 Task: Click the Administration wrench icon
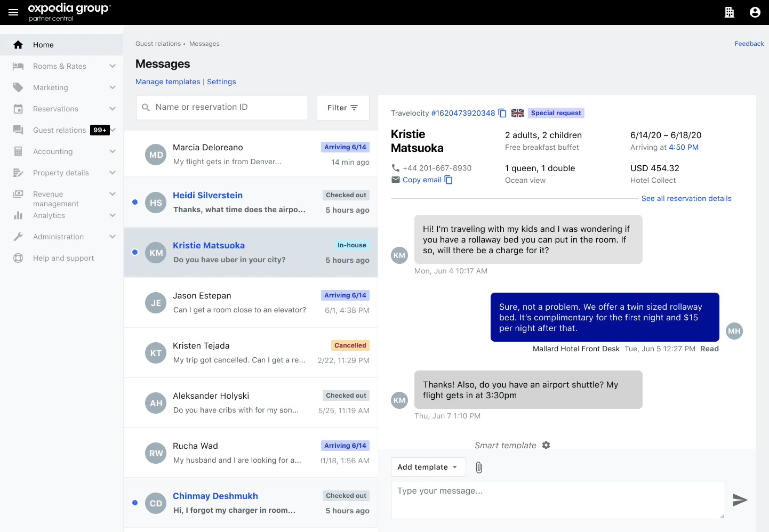(18, 237)
